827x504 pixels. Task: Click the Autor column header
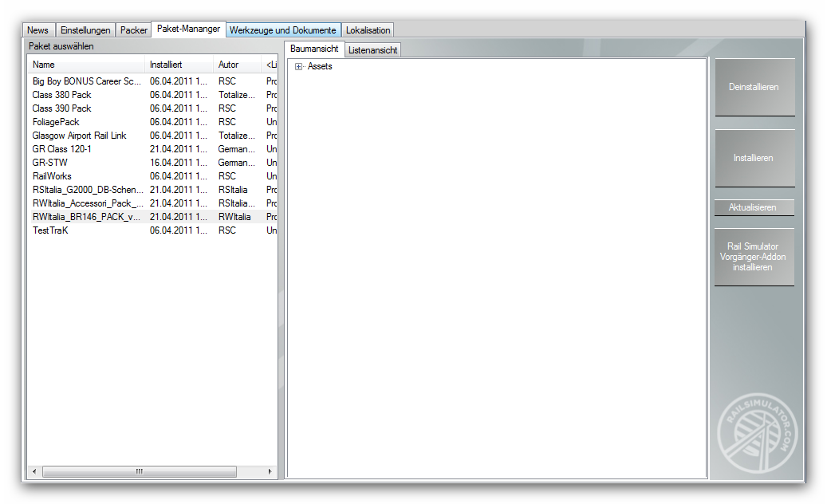coord(238,65)
